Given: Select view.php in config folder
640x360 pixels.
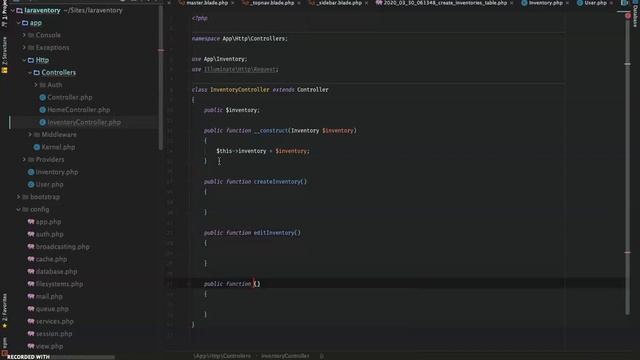Looking at the screenshot, I should click(49, 347).
